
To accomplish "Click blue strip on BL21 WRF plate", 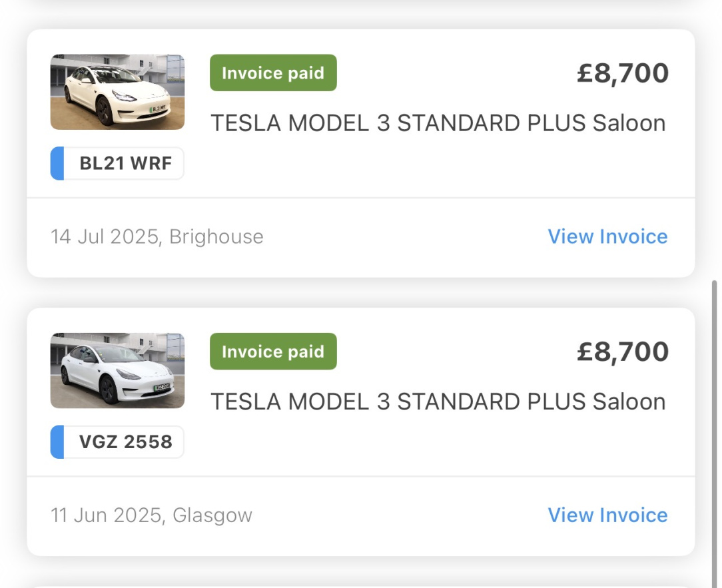I will [57, 164].
